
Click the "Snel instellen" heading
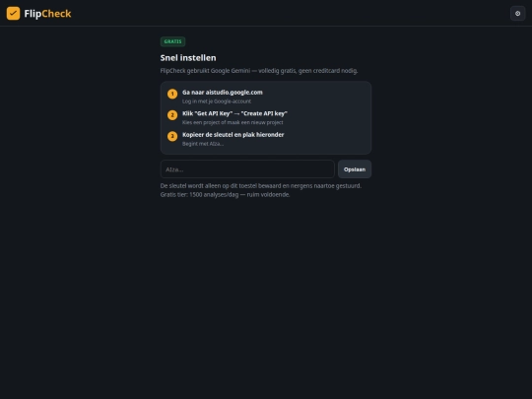[188, 58]
